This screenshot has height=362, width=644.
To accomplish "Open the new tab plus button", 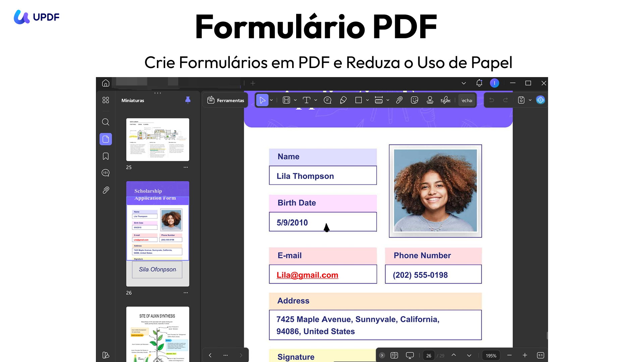I will pyautogui.click(x=253, y=83).
